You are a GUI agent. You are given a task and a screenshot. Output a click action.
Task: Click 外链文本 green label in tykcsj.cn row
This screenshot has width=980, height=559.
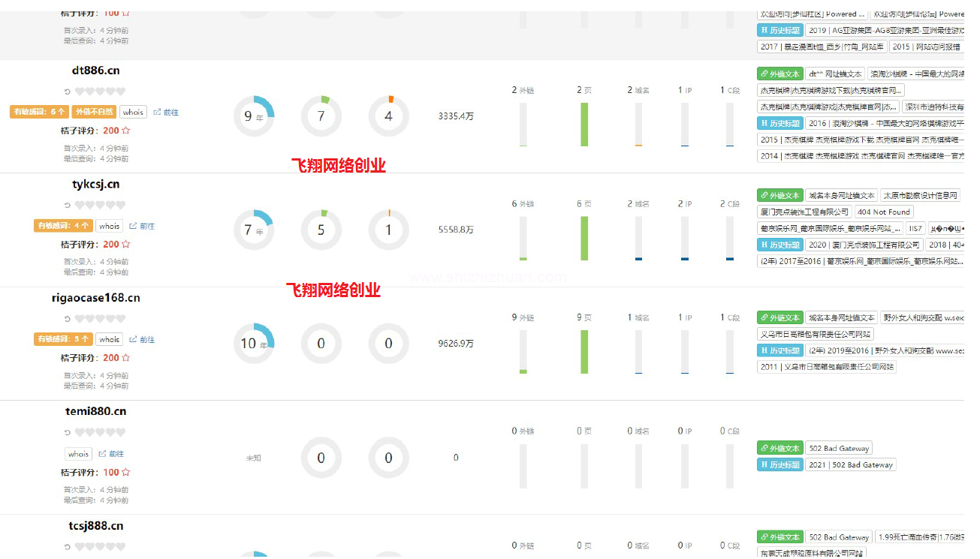(779, 196)
